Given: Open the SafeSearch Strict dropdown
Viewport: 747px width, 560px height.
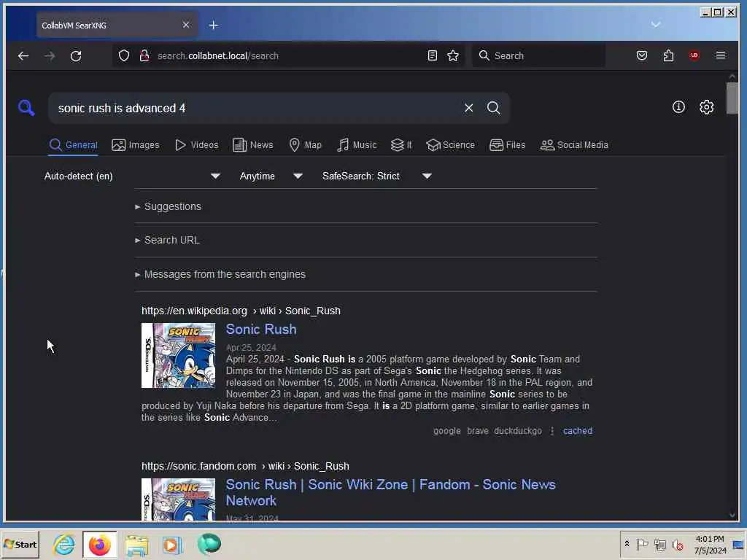Looking at the screenshot, I should [376, 176].
